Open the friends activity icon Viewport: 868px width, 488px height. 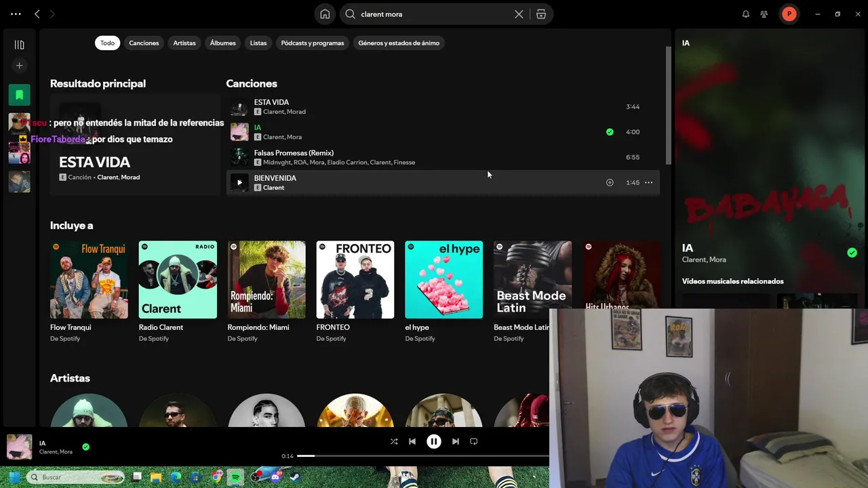click(x=764, y=14)
